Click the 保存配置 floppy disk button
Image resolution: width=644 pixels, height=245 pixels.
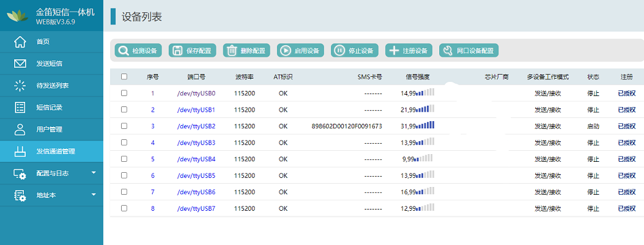(x=192, y=50)
